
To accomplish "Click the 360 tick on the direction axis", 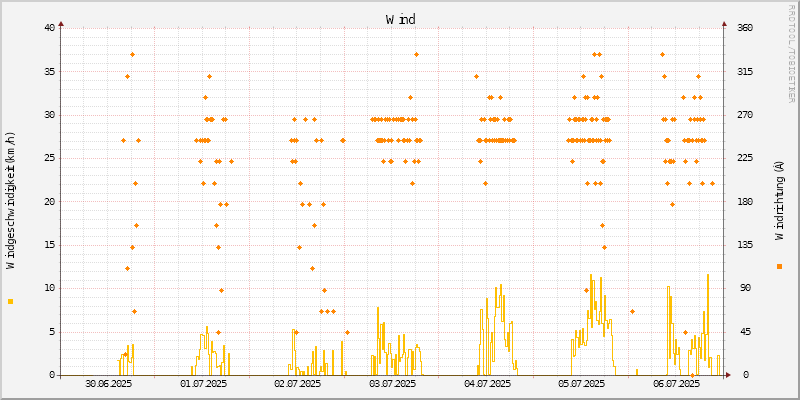I will [745, 28].
